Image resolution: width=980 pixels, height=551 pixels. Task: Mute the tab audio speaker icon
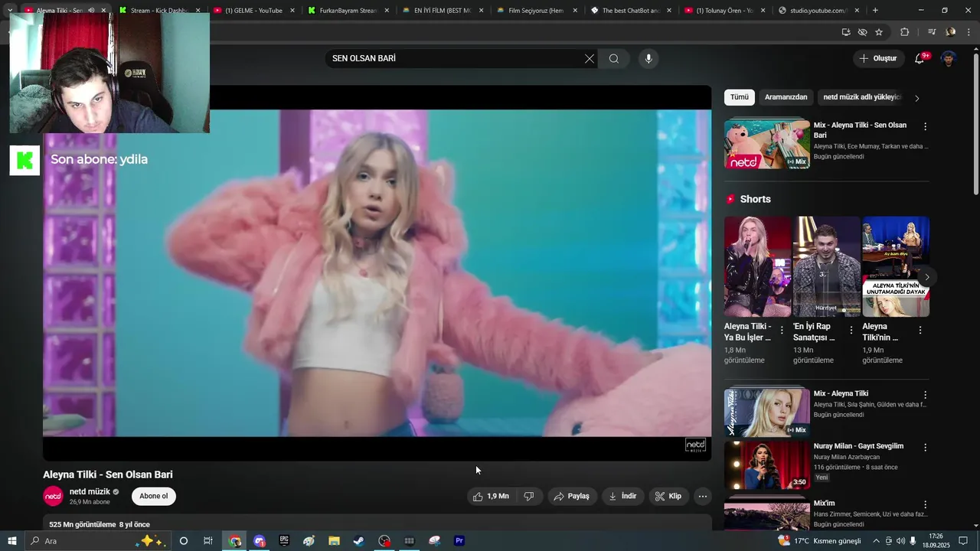click(91, 11)
